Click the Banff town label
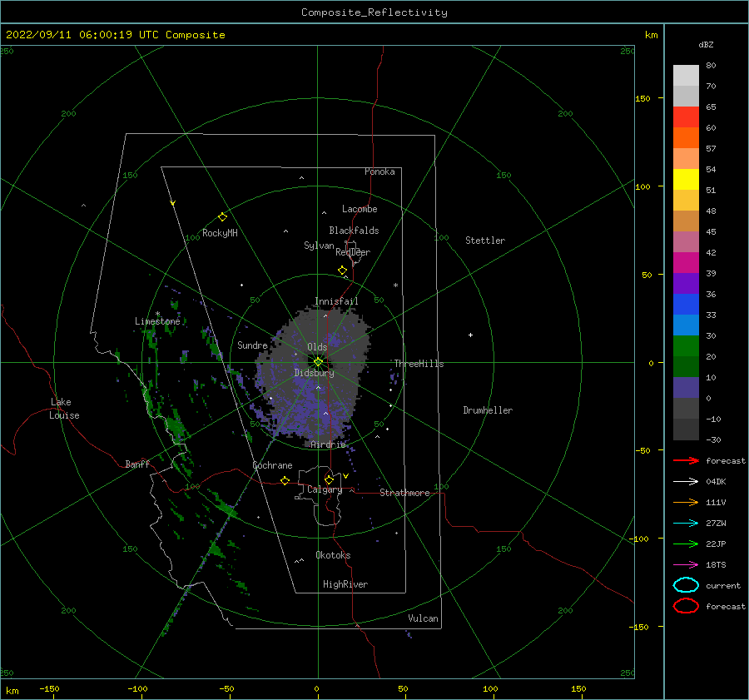This screenshot has height=700, width=749. [137, 464]
